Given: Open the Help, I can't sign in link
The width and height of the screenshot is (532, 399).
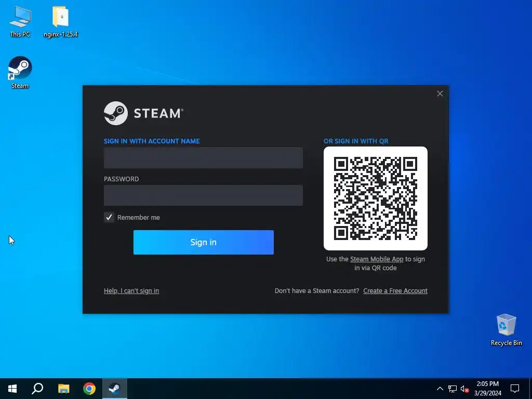Looking at the screenshot, I should click(131, 291).
